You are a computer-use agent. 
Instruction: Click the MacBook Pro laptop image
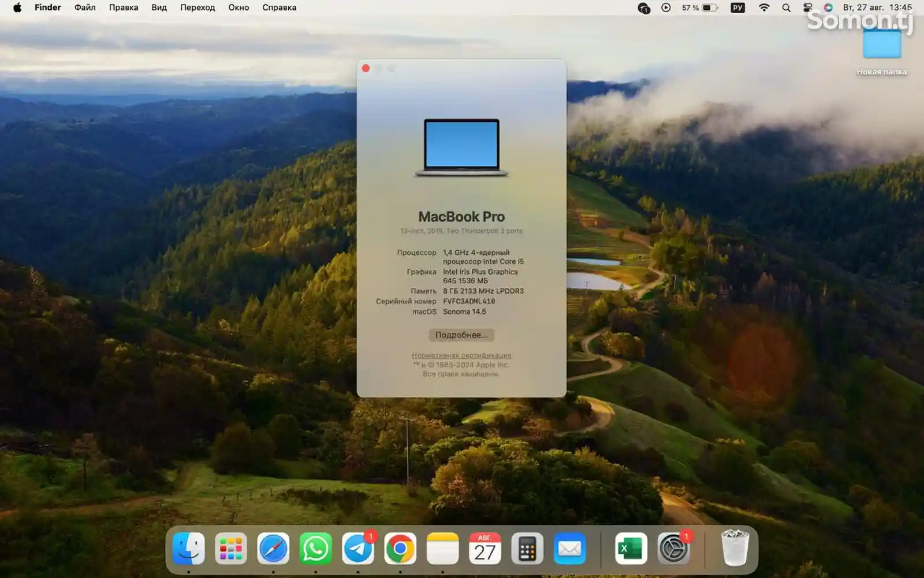pyautogui.click(x=461, y=147)
